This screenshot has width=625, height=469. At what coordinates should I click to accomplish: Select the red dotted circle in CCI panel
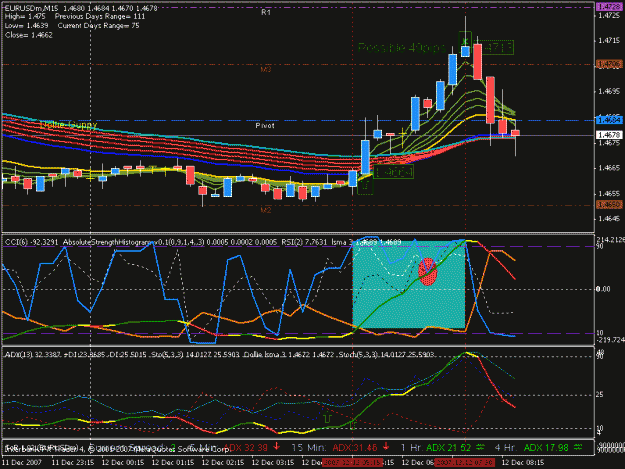[x=428, y=271]
